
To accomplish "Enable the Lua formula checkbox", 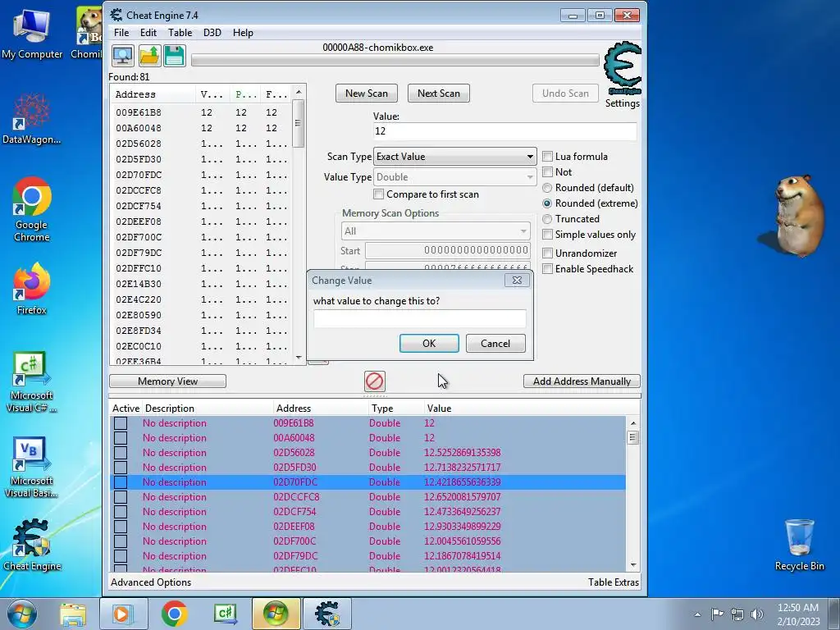I will tap(547, 157).
